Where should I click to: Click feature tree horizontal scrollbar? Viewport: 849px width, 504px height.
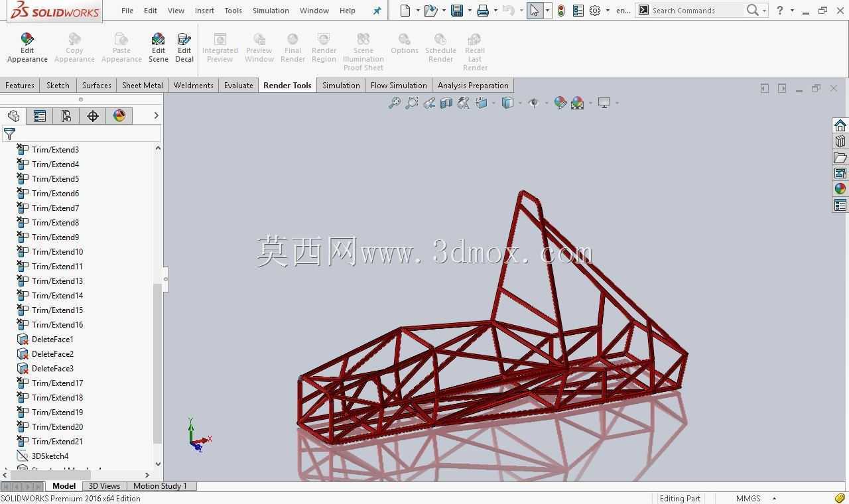tap(50, 475)
